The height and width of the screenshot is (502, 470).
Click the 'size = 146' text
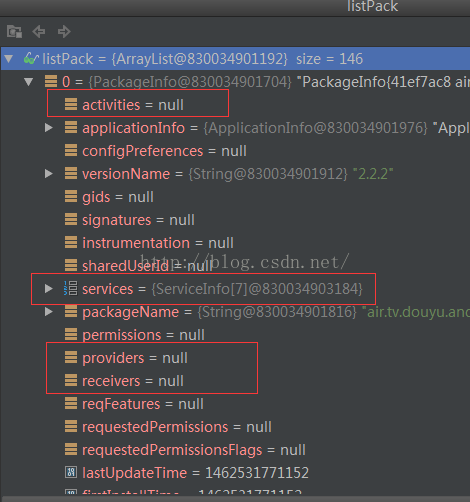click(329, 59)
